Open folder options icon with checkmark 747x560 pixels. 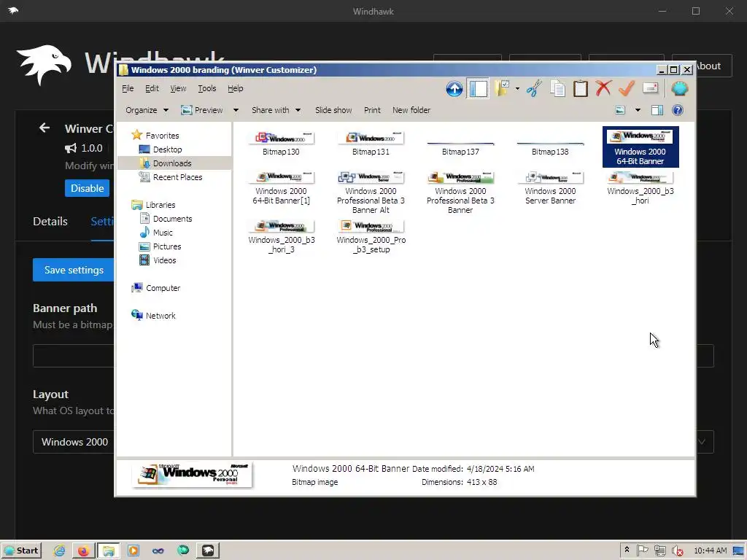[502, 88]
